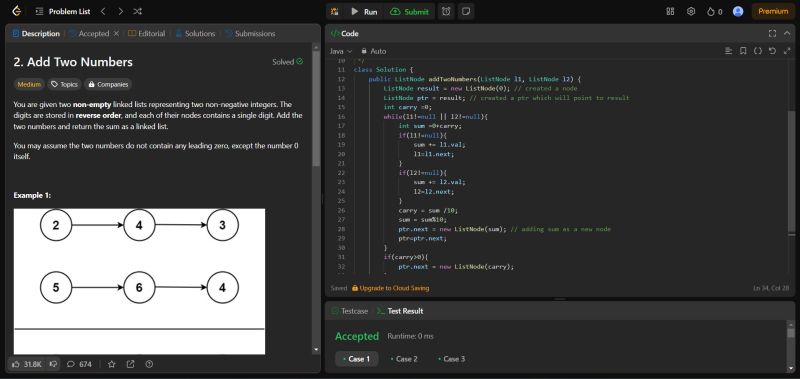Click the editor shortcut icon at far right
This screenshot has width=800, height=379.
coord(787,51)
